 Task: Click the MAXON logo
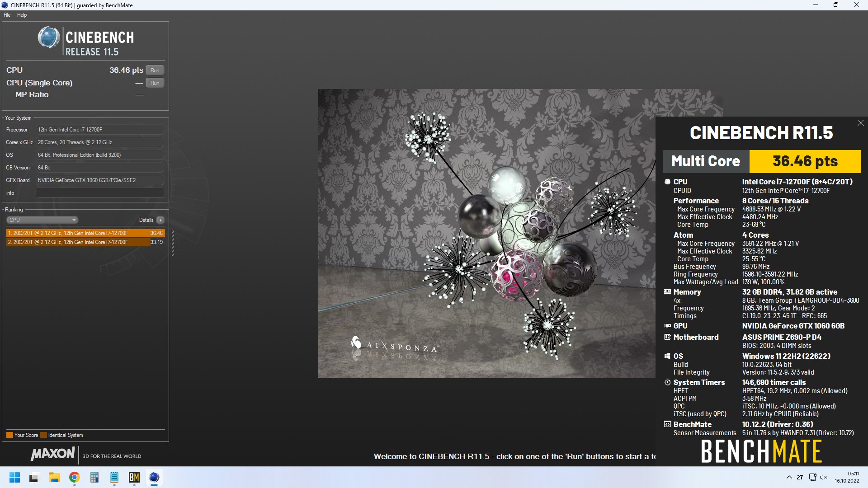pyautogui.click(x=52, y=454)
